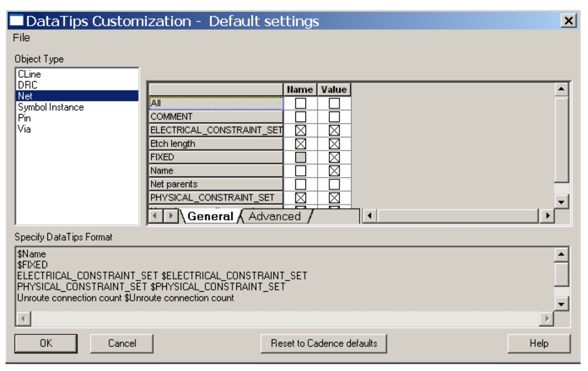
Task: Enable the All row Name checkbox
Action: (x=300, y=104)
